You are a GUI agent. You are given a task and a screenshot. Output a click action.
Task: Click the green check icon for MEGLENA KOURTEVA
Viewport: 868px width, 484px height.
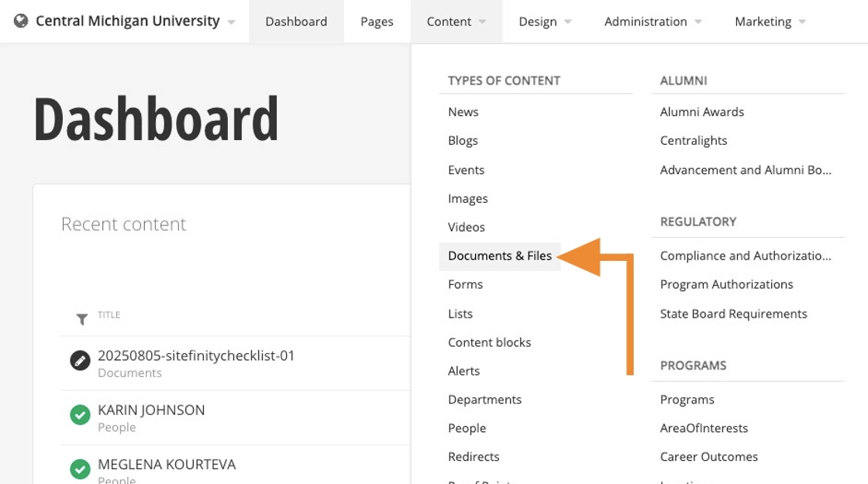[81, 469]
